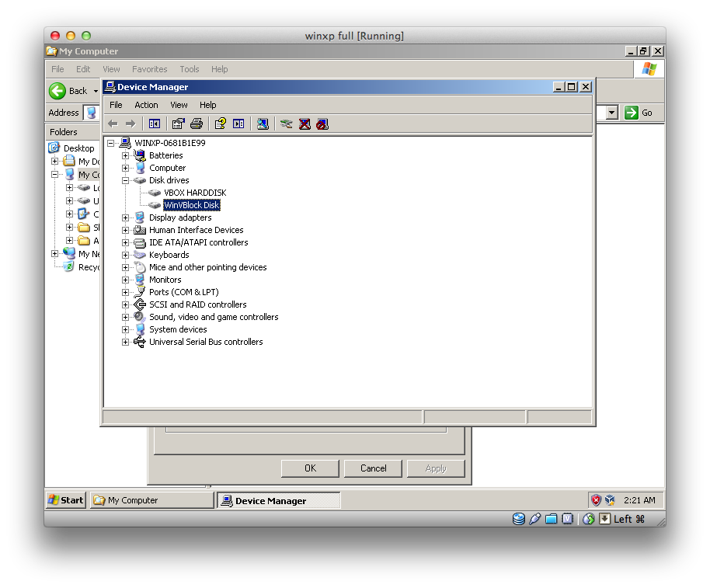710x588 pixels.
Task: Click the VirtualBox hard disk activity icon
Action: 519,519
